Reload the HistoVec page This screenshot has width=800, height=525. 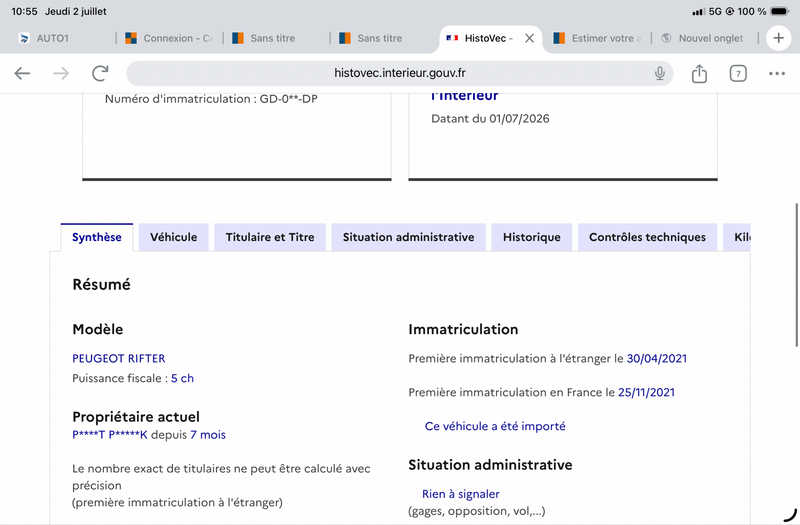tap(100, 73)
